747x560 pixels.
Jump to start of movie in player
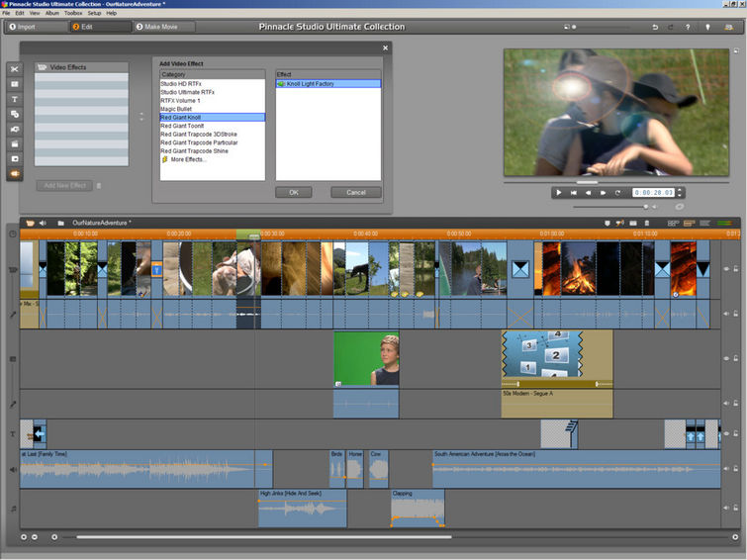click(x=574, y=192)
